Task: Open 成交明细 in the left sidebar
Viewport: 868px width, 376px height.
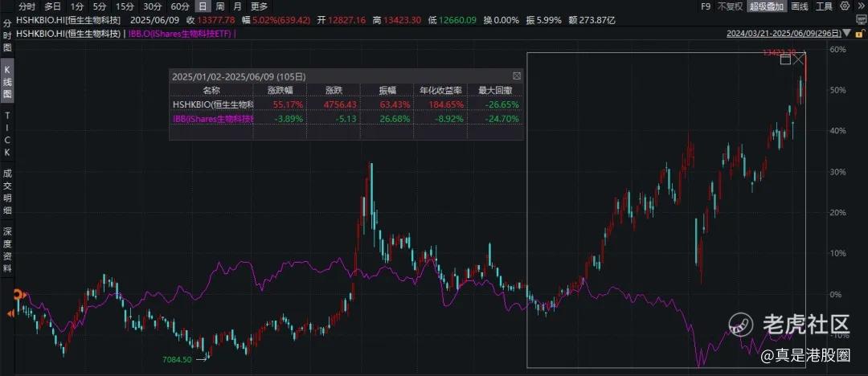Action: point(7,191)
